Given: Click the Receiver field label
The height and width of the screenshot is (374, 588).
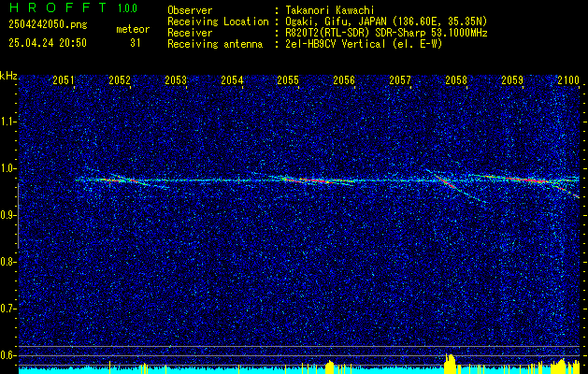Looking at the screenshot, I should click(190, 33).
